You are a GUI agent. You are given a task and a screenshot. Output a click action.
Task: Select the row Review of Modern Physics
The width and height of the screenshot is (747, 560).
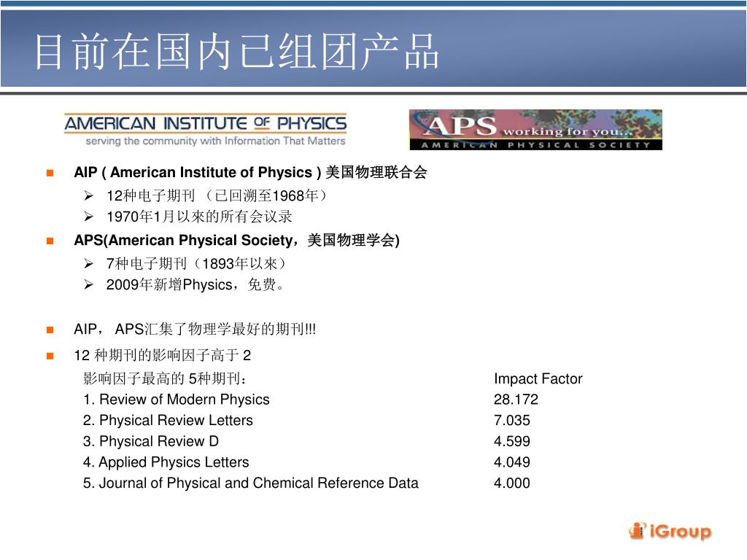pos(177,399)
